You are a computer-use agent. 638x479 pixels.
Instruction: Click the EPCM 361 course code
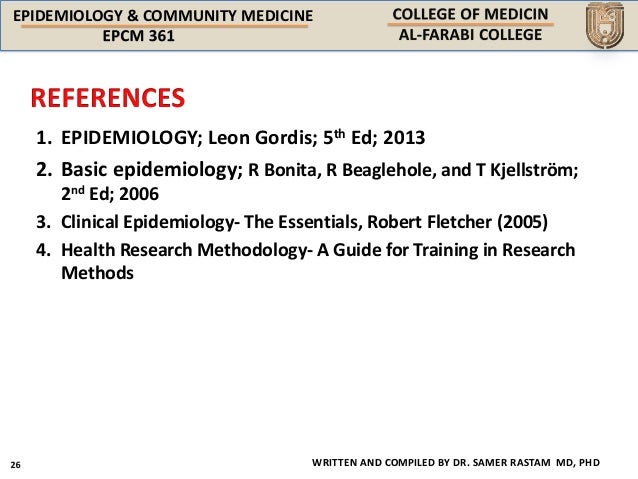(138, 36)
